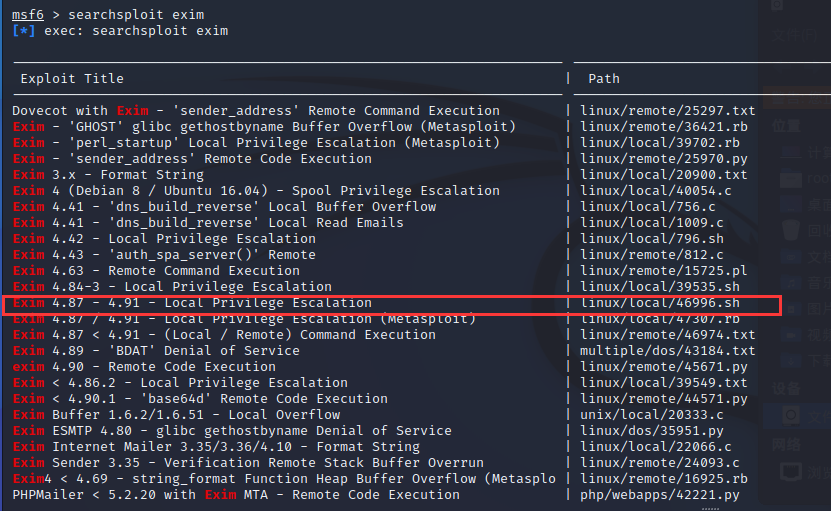Select path multiple/dos/43184.txt

click(668, 351)
